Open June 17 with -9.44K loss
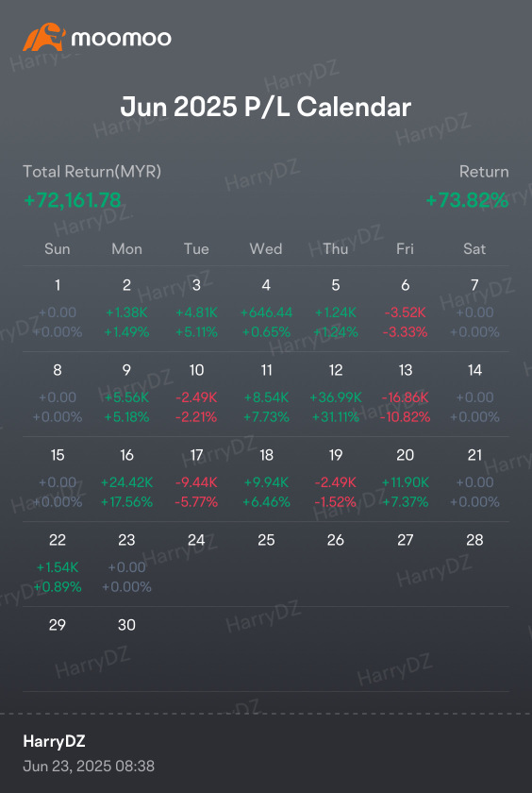Viewport: 532px width, 793px height. pos(196,479)
